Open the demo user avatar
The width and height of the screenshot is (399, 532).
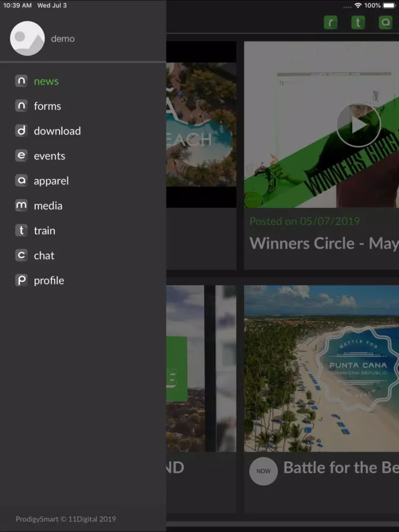click(x=27, y=38)
